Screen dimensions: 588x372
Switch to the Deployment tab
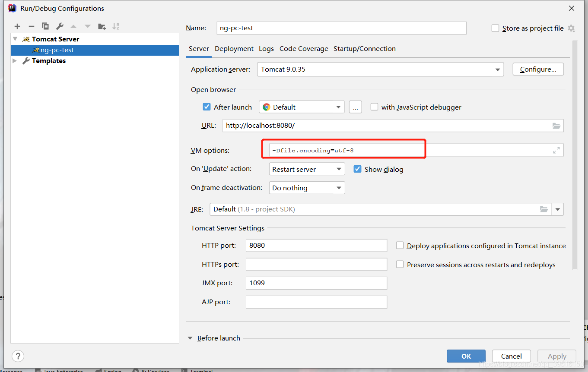pos(234,49)
